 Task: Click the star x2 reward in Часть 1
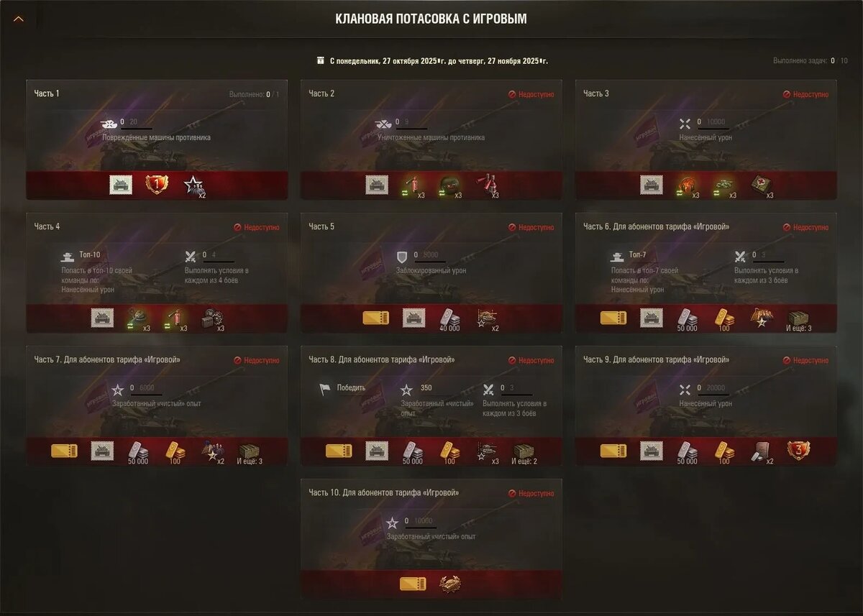(194, 186)
